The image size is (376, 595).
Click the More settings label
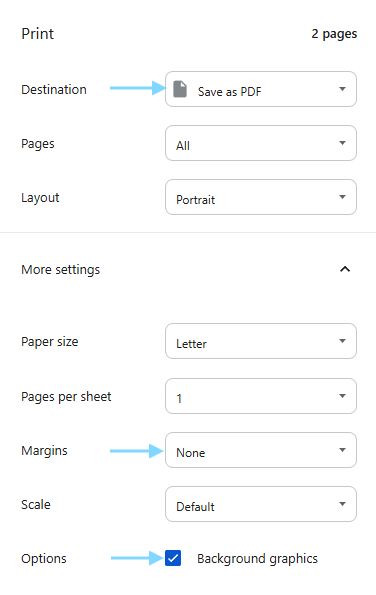coord(61,269)
